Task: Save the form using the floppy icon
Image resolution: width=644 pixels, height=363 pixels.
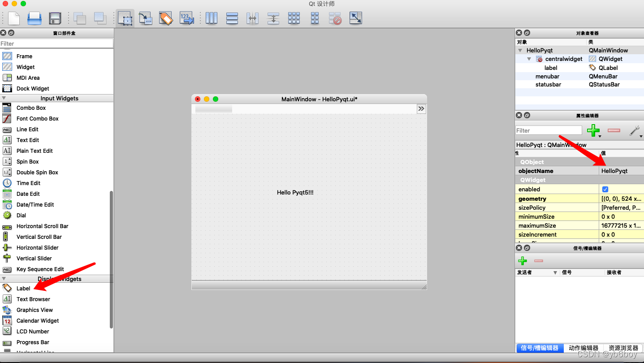Action: (x=55, y=18)
